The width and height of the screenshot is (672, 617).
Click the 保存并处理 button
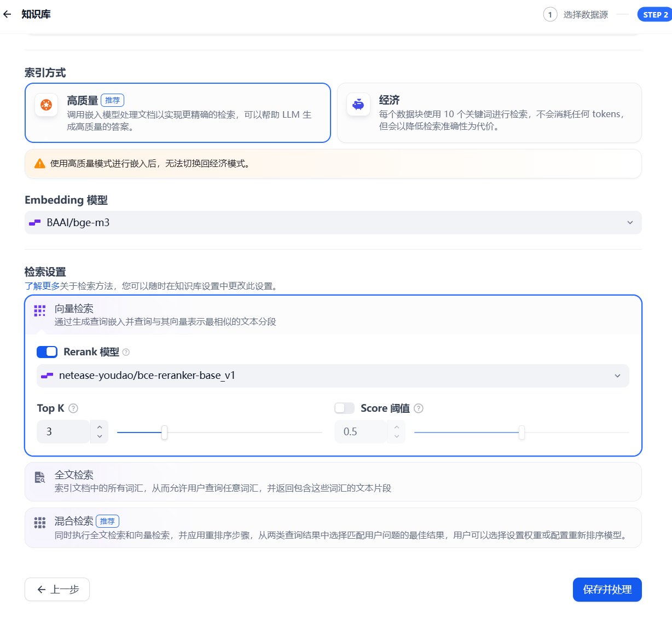click(x=607, y=590)
